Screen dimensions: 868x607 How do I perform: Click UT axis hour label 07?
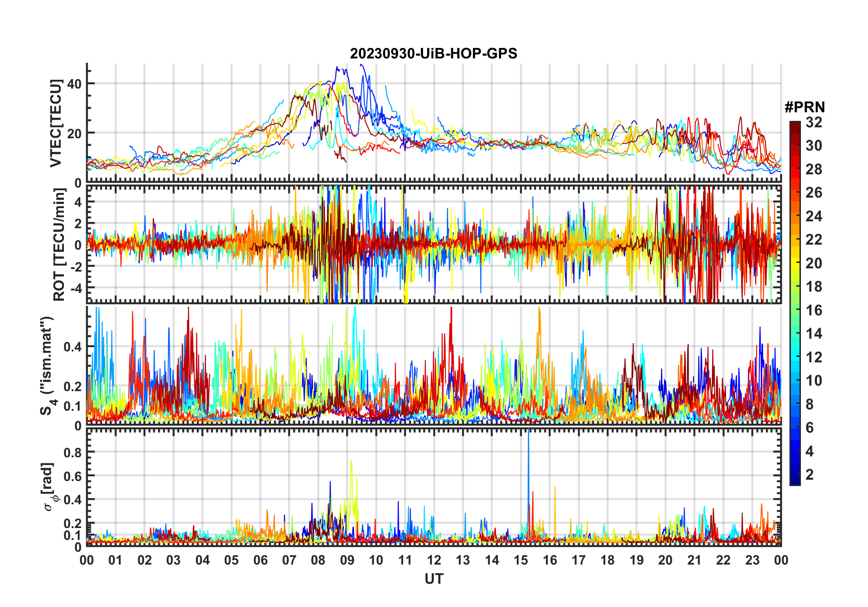point(289,560)
